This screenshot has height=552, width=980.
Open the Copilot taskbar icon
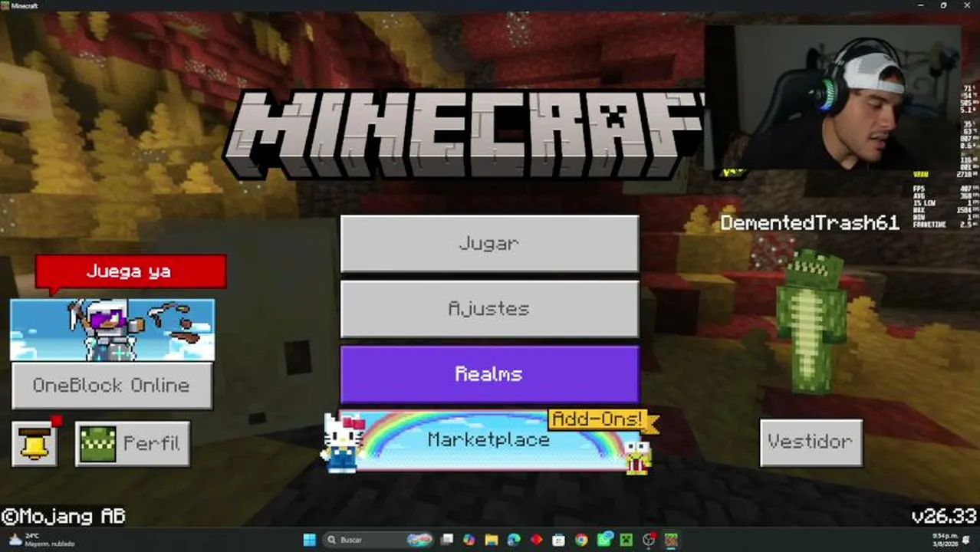pos(469,540)
